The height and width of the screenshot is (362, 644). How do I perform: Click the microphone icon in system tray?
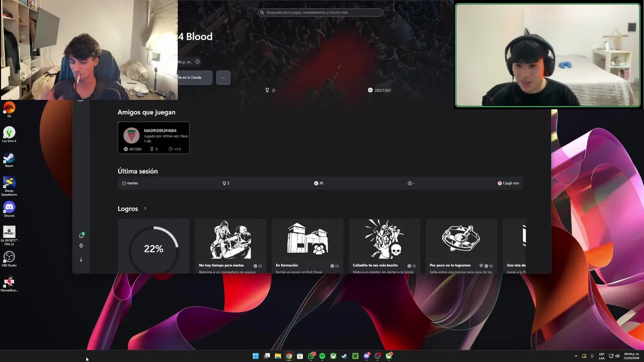coord(592,356)
